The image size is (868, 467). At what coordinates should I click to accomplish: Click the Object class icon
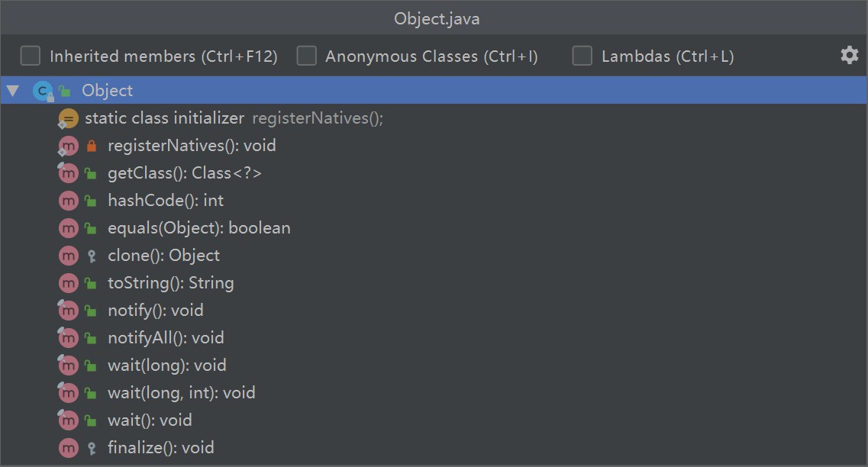[x=43, y=91]
